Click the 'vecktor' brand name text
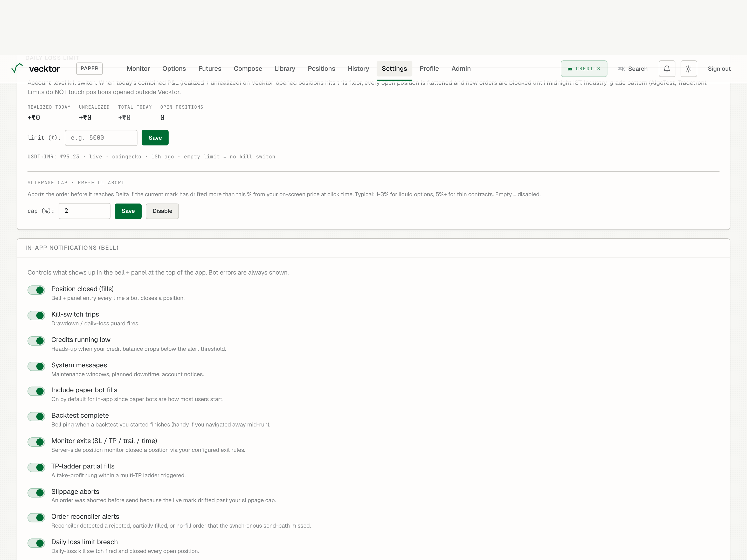This screenshot has width=747, height=560. [44, 69]
